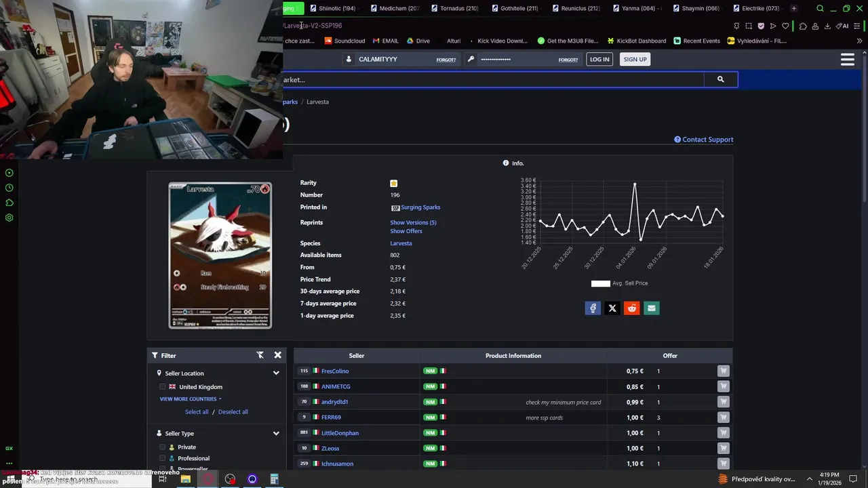Open browser easy setup sliders icon

[x=857, y=26]
